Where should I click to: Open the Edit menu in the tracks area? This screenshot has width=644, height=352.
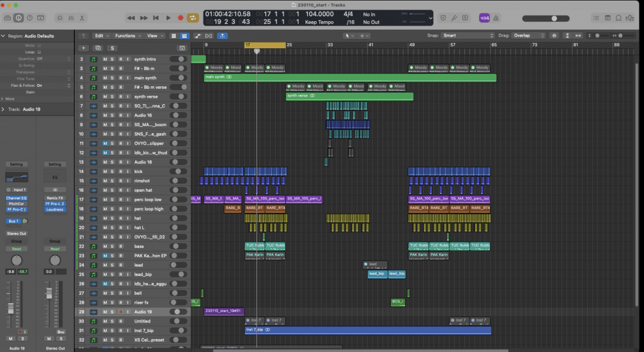[102, 35]
